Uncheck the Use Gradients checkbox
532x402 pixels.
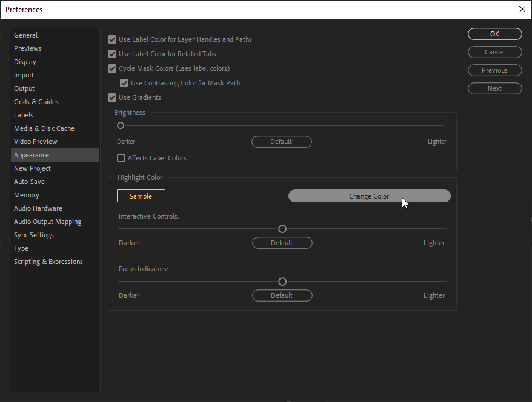pyautogui.click(x=112, y=97)
